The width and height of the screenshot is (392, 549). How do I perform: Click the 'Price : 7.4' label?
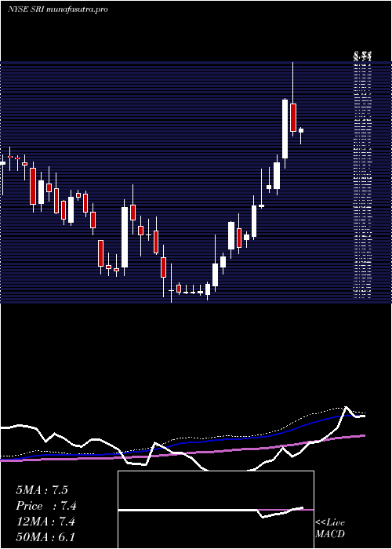pyautogui.click(x=46, y=506)
